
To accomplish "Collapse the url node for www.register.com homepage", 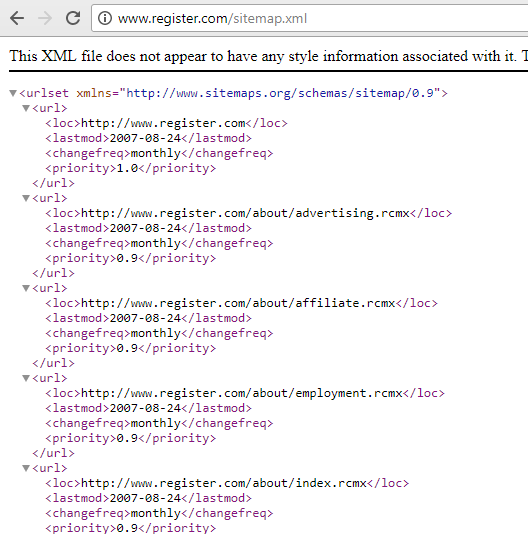I will [x=26, y=108].
